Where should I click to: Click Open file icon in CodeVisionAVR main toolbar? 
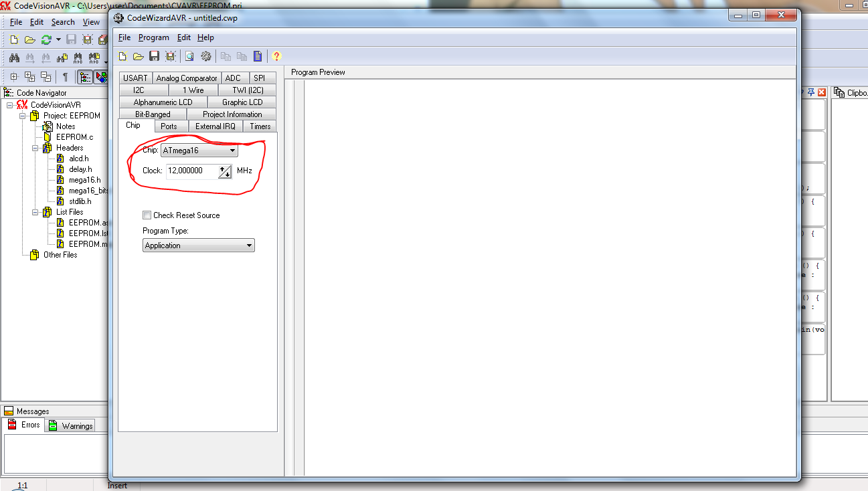29,40
